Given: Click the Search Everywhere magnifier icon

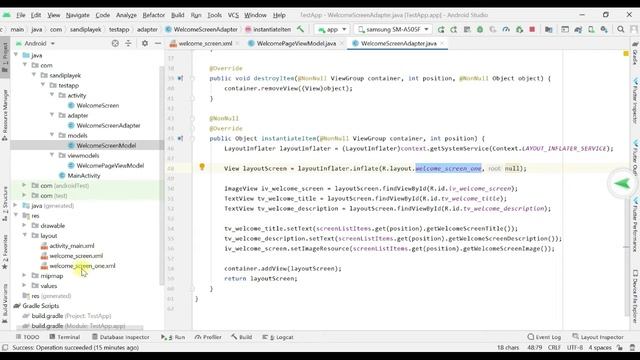Looking at the screenshot, I should pyautogui.click(x=621, y=29).
